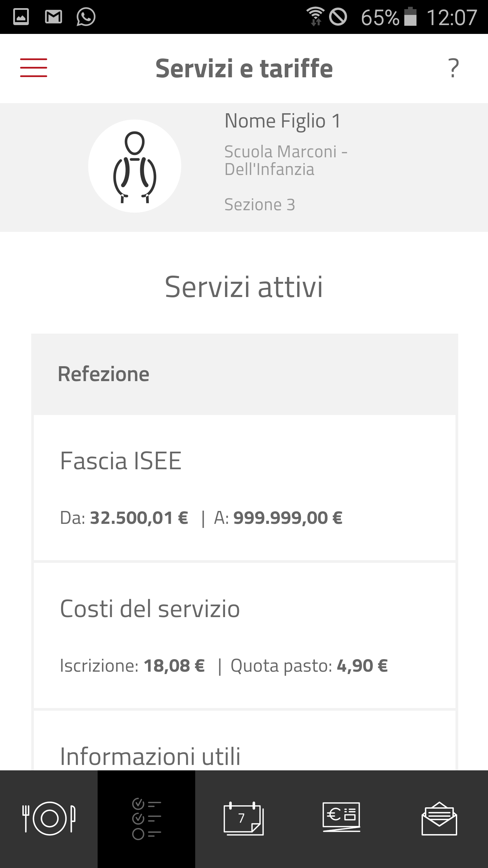Tap the battery status icon
Viewport: 488px width, 868px height.
click(410, 17)
